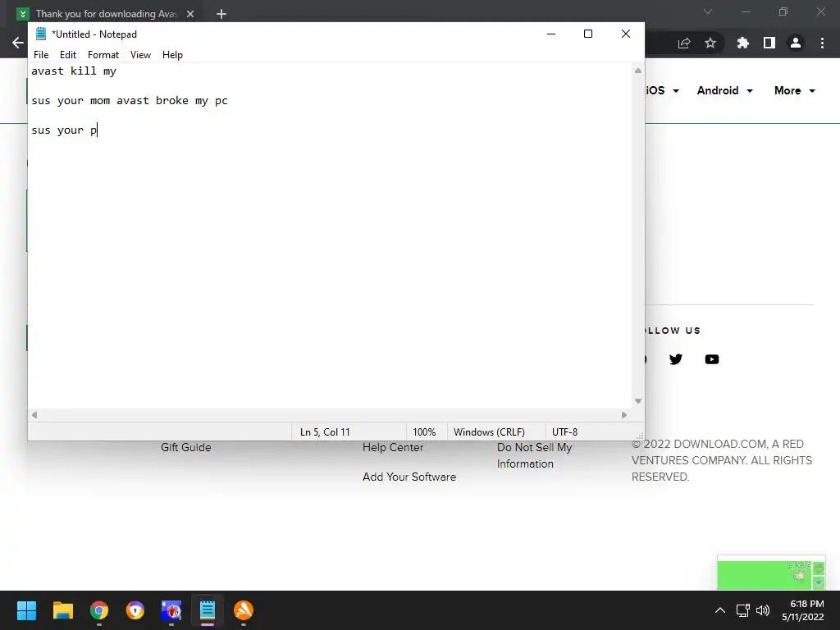Open the network status tray icon
Viewport: 840px width, 630px height.
click(x=743, y=610)
